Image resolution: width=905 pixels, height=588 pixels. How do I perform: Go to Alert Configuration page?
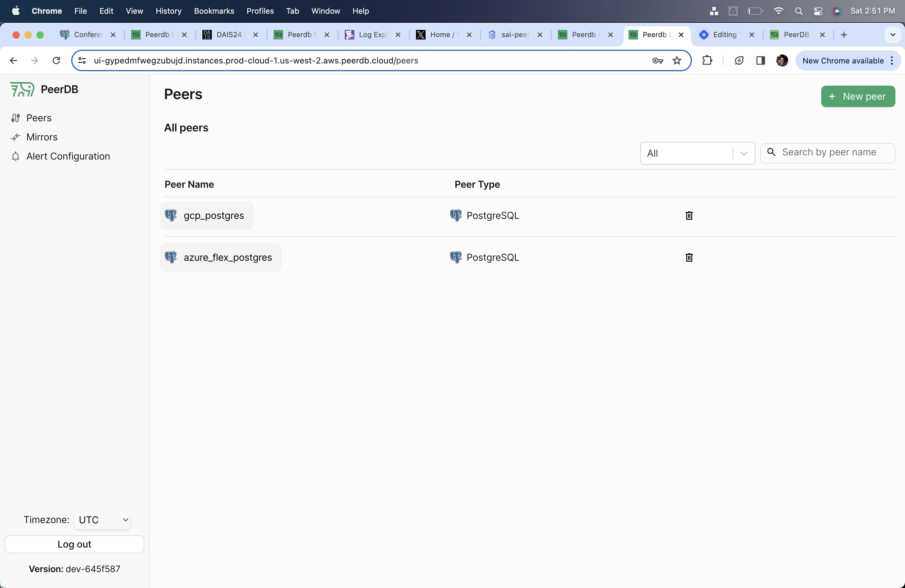pos(68,156)
